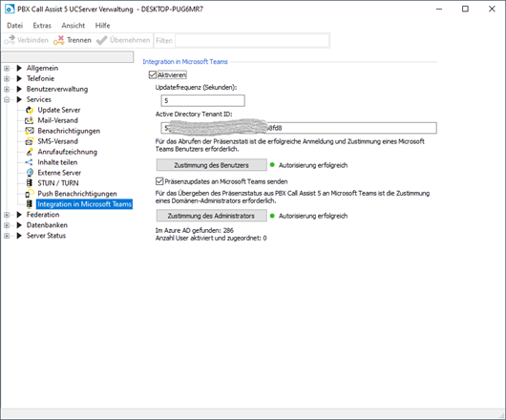Screen dimensions: 506x420
Task: Close the UCServer Verwaltung window
Action: [492, 9]
